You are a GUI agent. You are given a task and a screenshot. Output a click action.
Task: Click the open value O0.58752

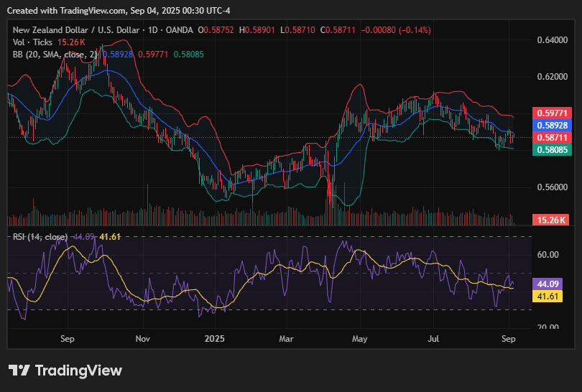click(x=216, y=30)
